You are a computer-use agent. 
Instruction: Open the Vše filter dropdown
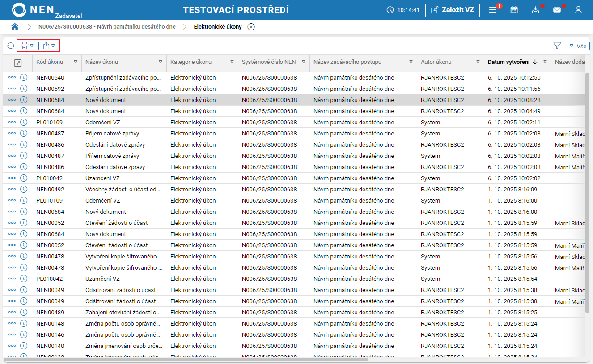pos(578,46)
